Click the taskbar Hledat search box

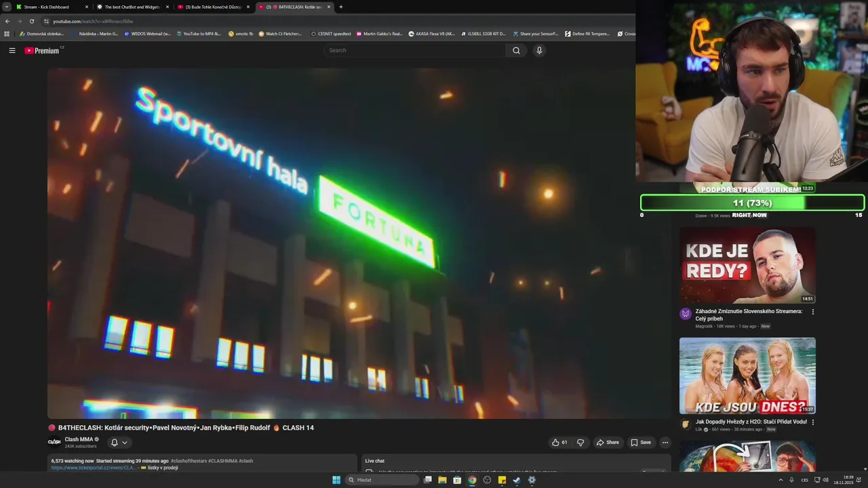(x=382, y=480)
